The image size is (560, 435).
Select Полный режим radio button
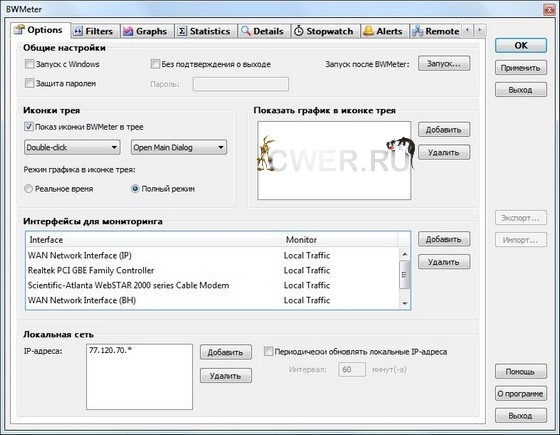pos(135,189)
